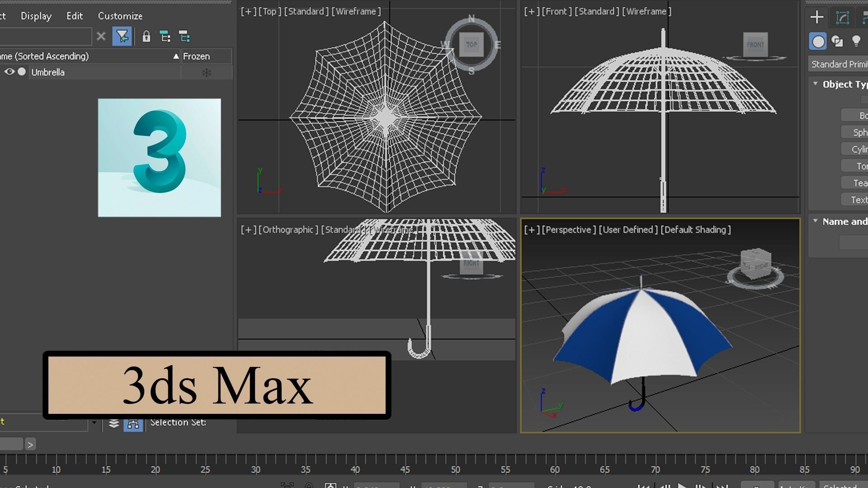Toggle the lock cell editing padlock icon
This screenshot has height=488, width=868.
(x=146, y=37)
